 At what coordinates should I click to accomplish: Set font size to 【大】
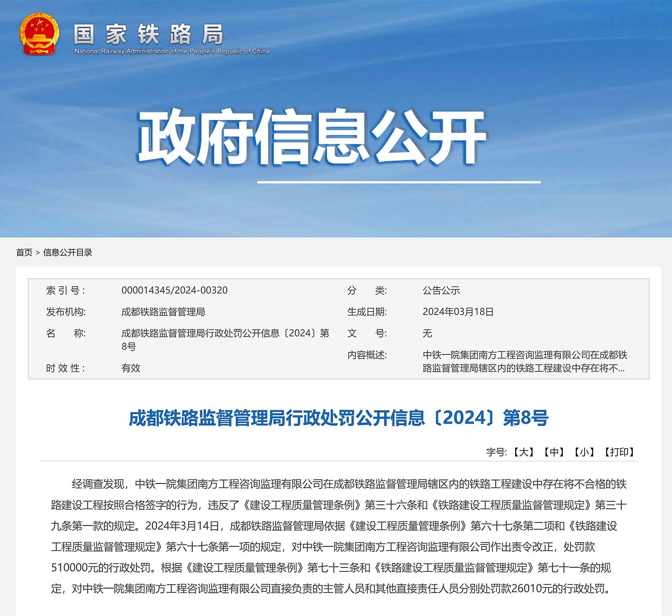tap(523, 452)
